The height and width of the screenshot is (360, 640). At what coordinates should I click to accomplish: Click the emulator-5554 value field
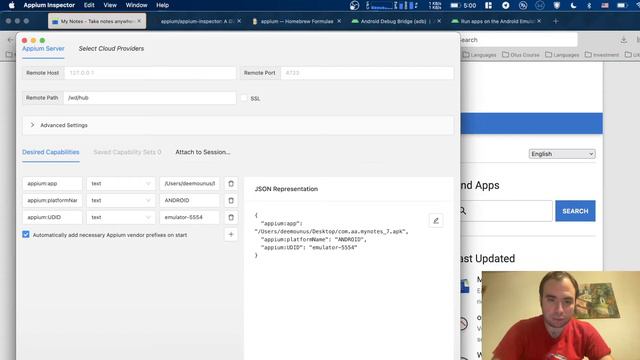point(189,217)
